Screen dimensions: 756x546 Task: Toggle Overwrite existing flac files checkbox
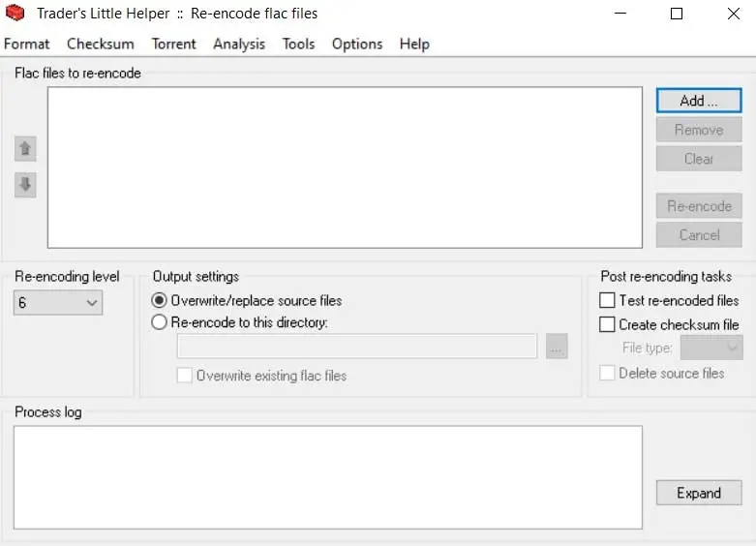261,376
